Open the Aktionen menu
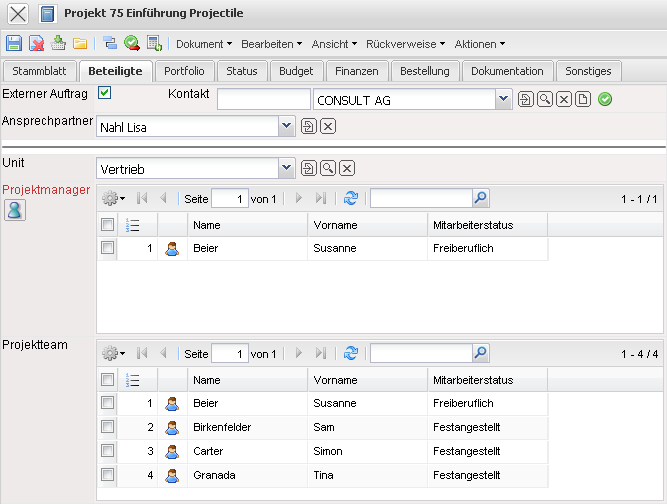The width and height of the screenshot is (667, 504). [479, 44]
